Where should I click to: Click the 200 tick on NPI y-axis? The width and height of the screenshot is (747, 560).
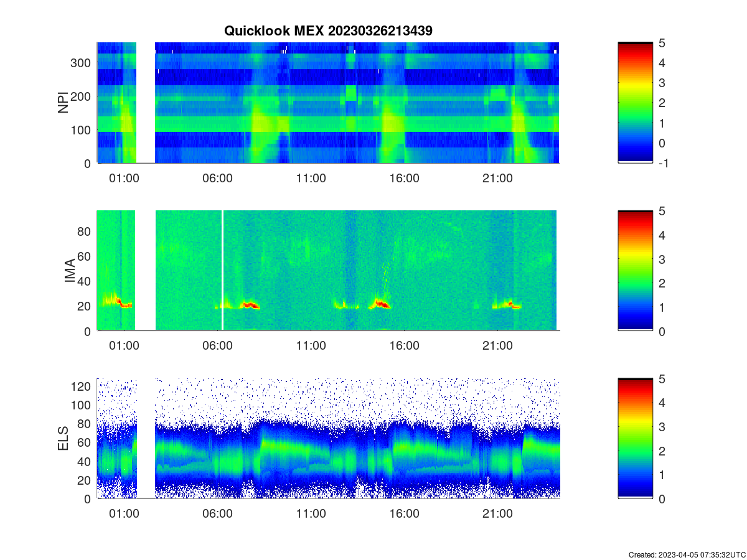(x=82, y=96)
